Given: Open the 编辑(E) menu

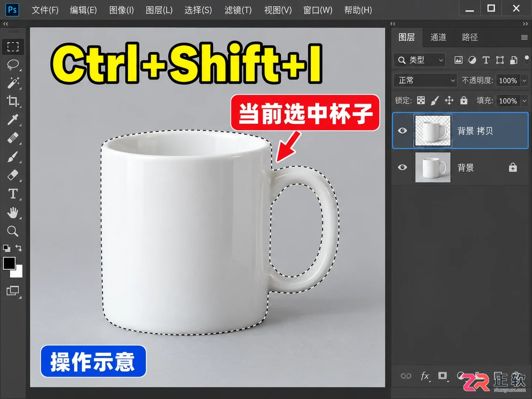Looking at the screenshot, I should click(x=83, y=10).
